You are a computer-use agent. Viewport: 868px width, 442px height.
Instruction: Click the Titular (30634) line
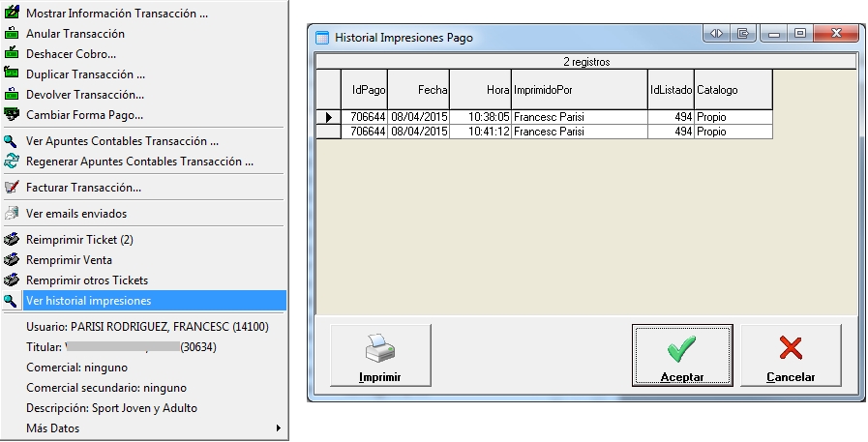coord(121,347)
